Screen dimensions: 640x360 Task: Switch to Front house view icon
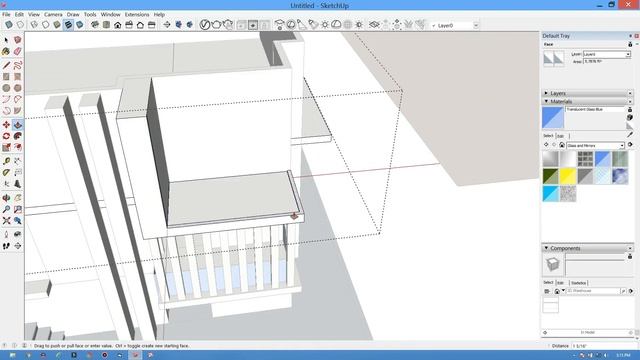[118, 25]
